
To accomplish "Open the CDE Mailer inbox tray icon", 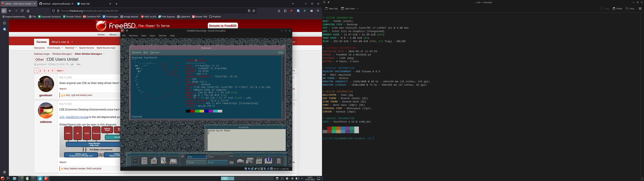I will coord(174,161).
